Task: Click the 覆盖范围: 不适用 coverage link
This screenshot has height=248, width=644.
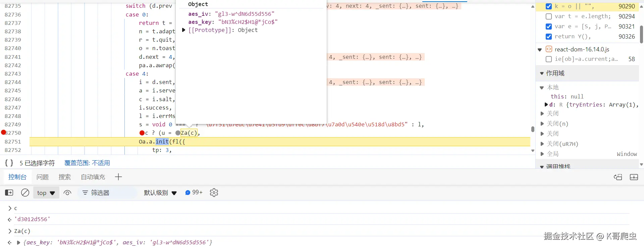Action: click(87, 163)
